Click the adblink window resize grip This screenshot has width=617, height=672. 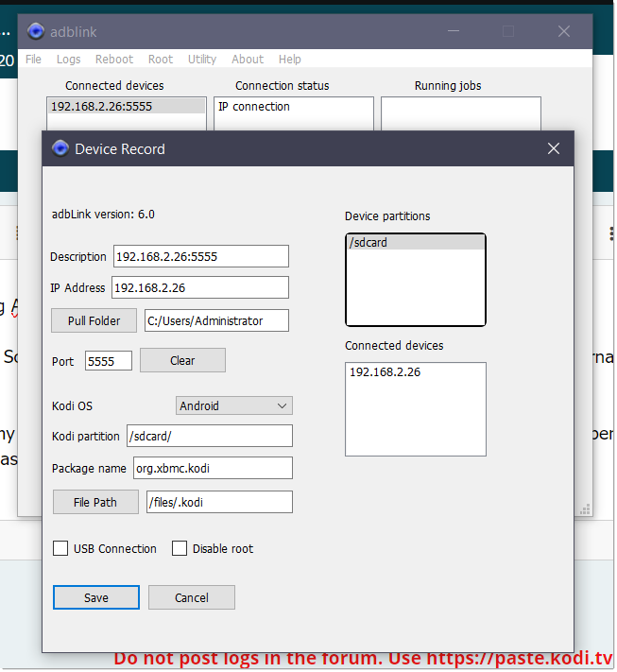click(585, 508)
